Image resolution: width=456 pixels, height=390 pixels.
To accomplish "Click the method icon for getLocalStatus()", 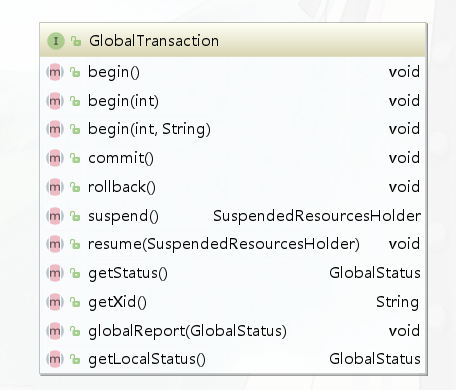I will click(x=55, y=359).
